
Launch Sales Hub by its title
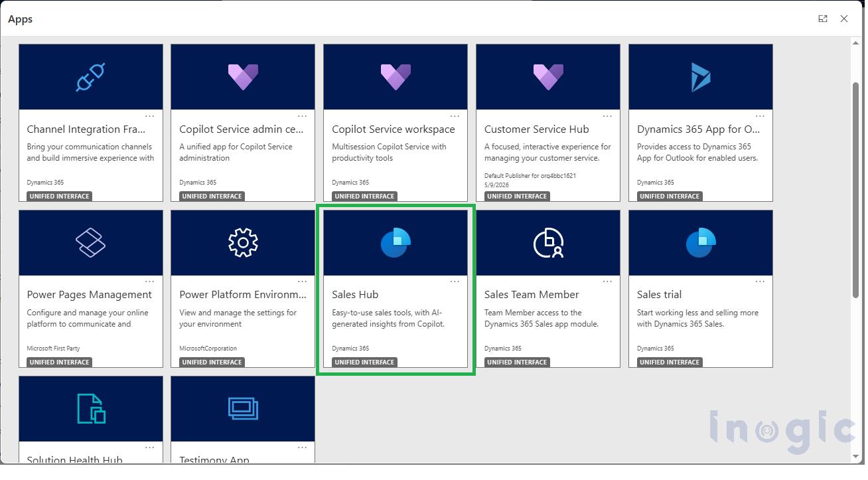[355, 295]
